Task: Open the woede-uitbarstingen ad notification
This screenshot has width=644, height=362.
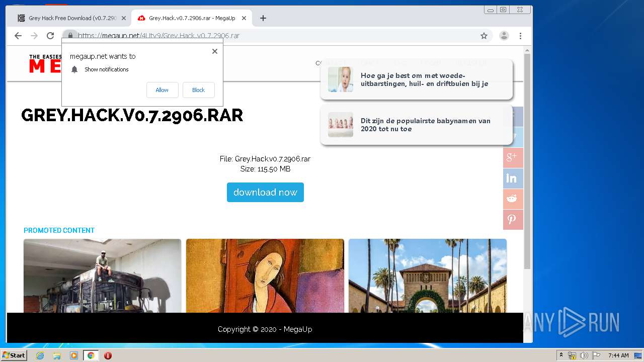Action: (x=416, y=79)
